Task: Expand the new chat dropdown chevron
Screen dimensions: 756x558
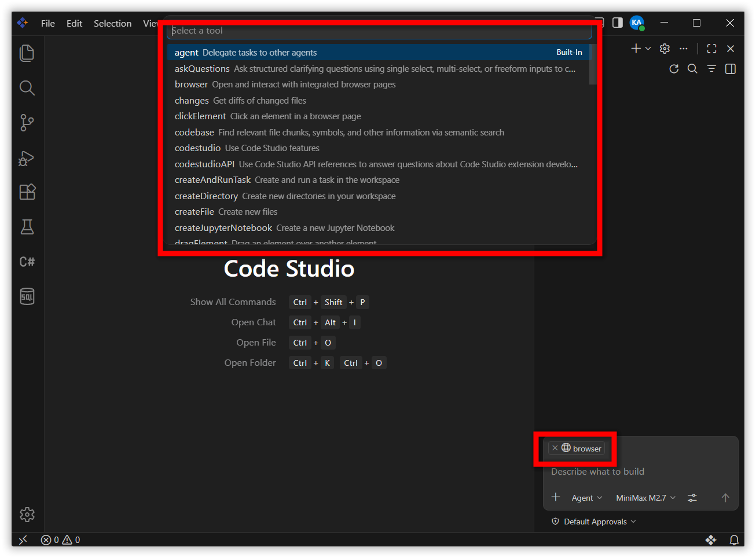Action: (x=648, y=49)
